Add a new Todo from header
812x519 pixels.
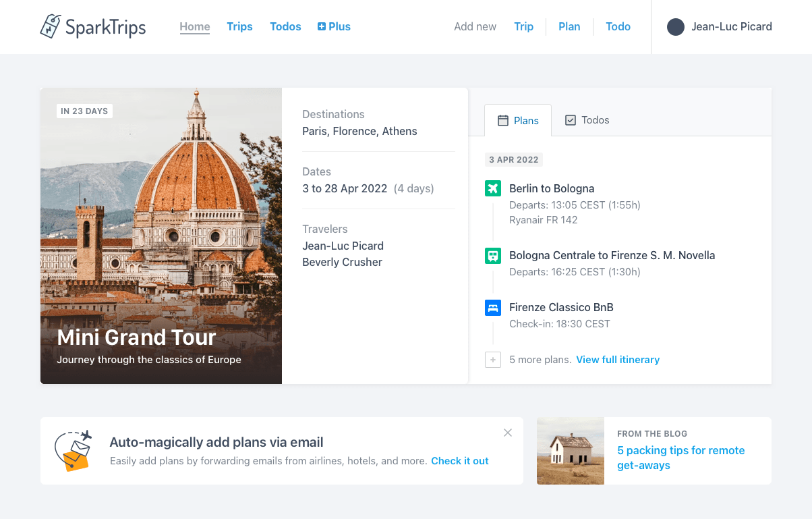618,27
